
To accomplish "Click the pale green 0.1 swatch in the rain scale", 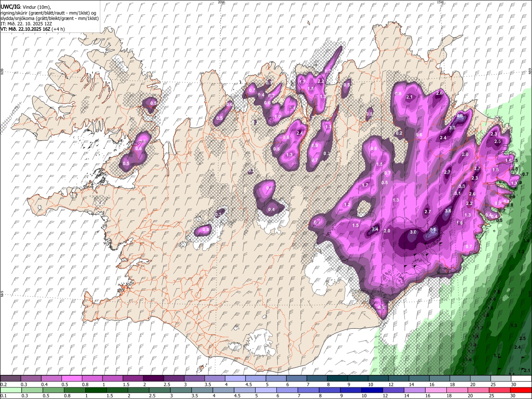I will coord(10,390).
